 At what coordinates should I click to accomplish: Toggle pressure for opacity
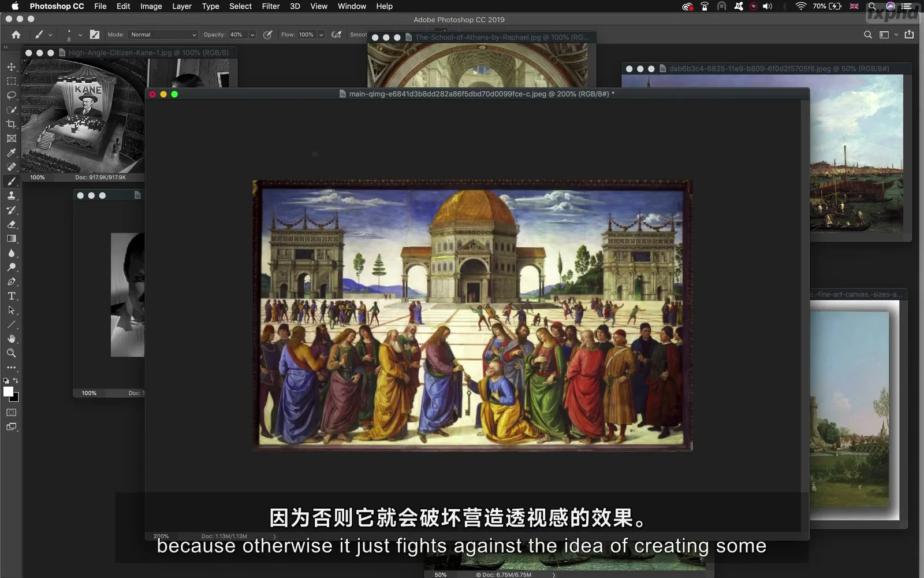(267, 35)
